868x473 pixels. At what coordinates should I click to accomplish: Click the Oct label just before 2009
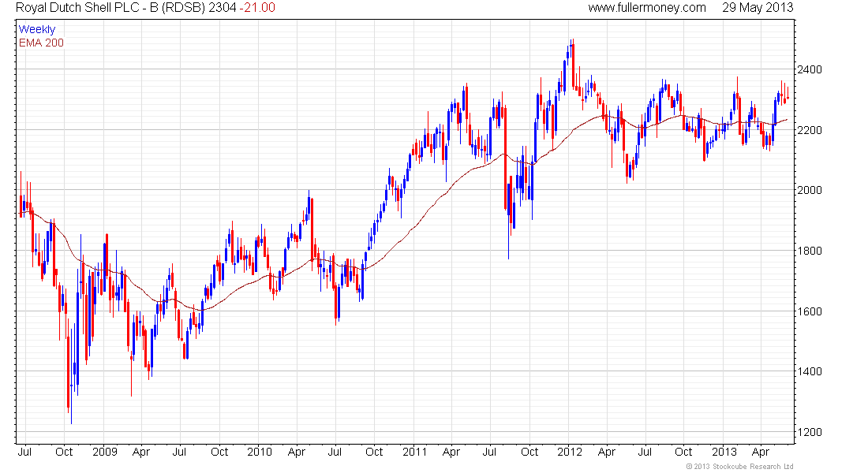pos(64,452)
